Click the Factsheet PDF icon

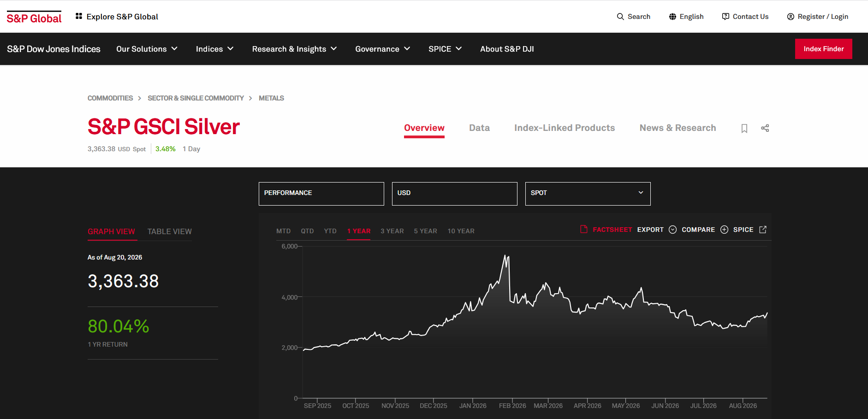click(584, 229)
